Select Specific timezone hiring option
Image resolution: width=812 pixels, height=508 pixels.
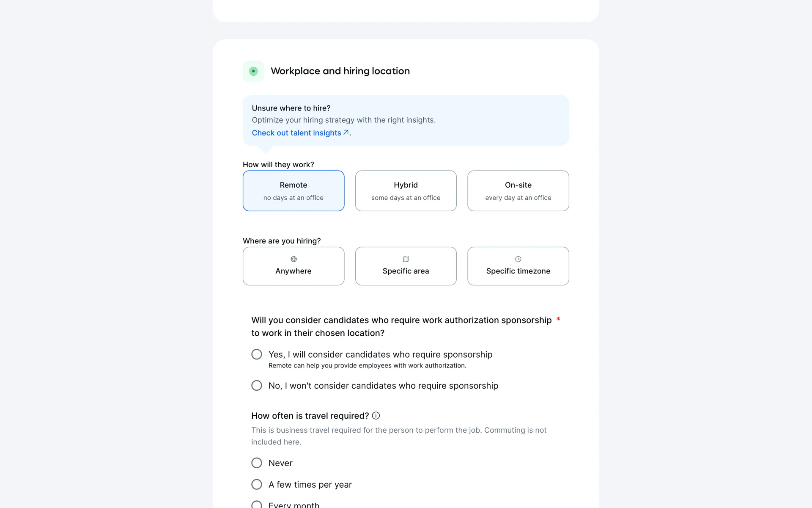tap(518, 266)
